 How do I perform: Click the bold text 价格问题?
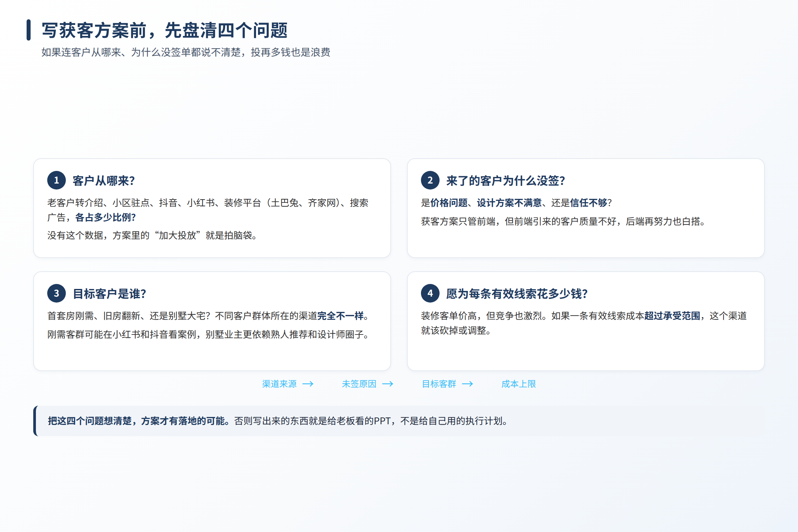pyautogui.click(x=449, y=202)
